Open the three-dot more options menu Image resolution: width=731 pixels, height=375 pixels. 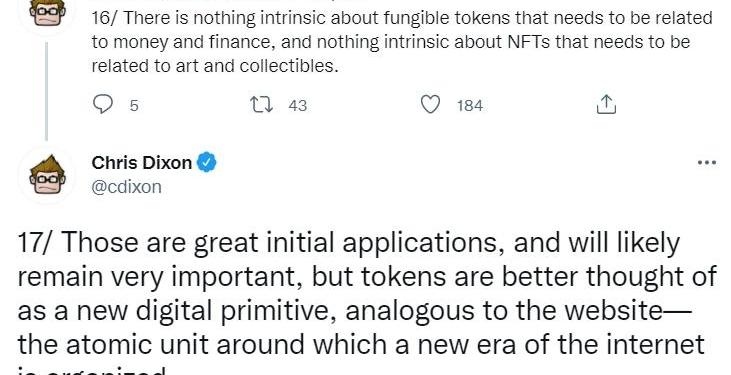[706, 163]
